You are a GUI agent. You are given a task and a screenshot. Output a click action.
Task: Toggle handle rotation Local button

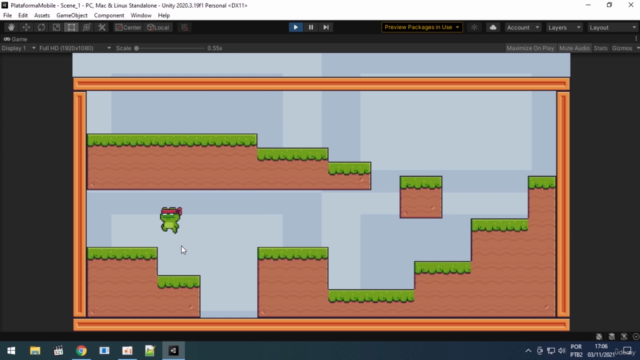(x=158, y=27)
